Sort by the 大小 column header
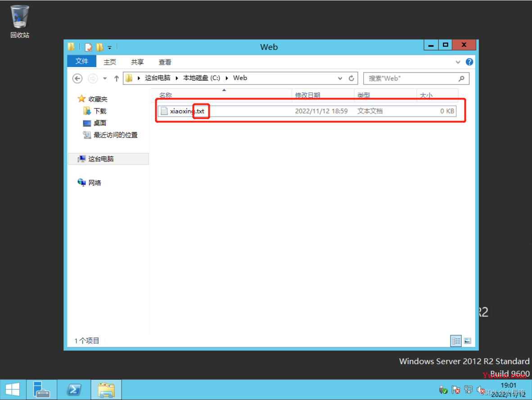Image resolution: width=532 pixels, height=400 pixels. [437, 94]
